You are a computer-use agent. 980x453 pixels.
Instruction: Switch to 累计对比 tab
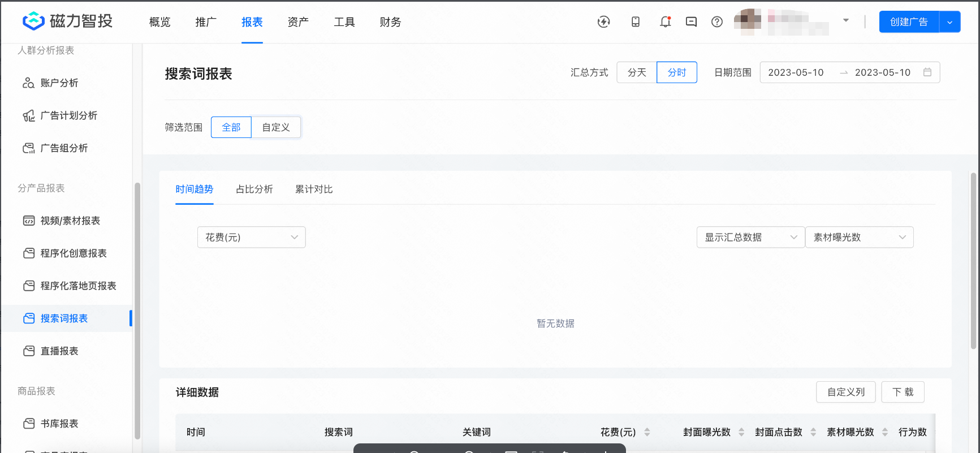pos(314,189)
